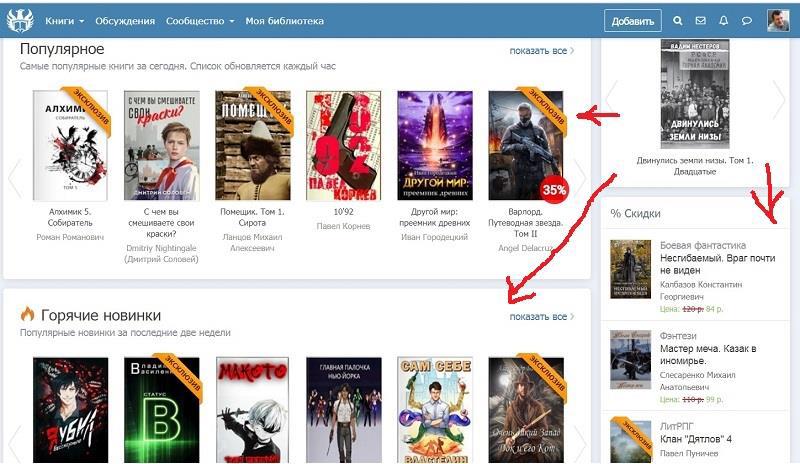Open the mail messages icon
This screenshot has width=800, height=464.
coord(701,21)
